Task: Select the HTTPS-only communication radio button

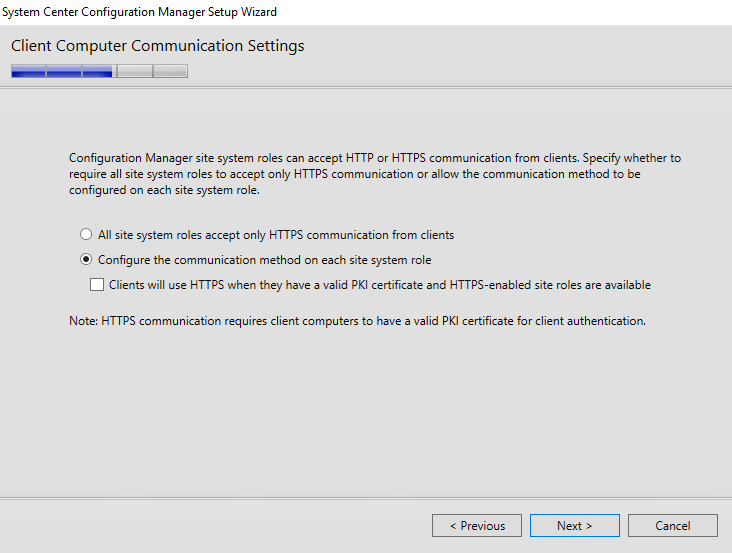Action: point(86,234)
